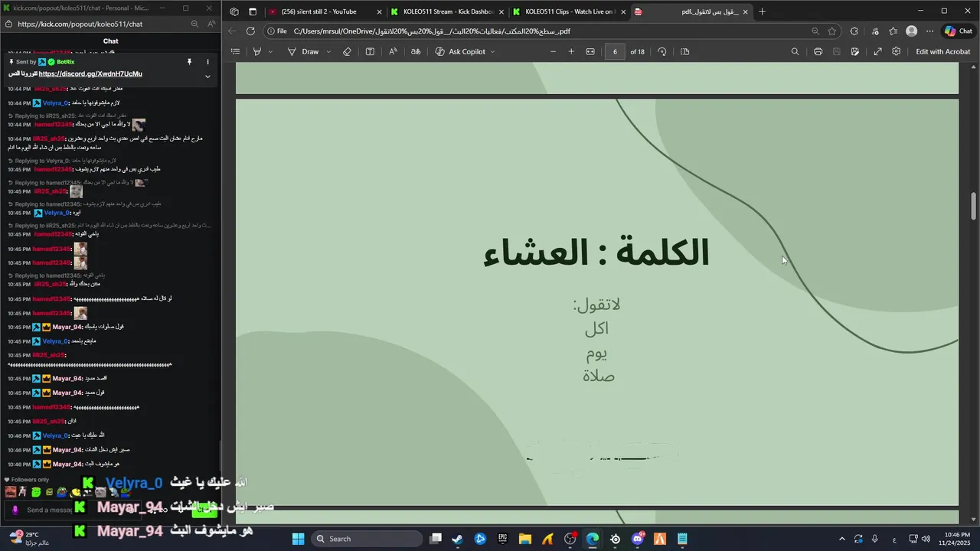The width and height of the screenshot is (980, 551).
Task: Select the highlight pen tool in PDF toolbar
Action: (257, 51)
